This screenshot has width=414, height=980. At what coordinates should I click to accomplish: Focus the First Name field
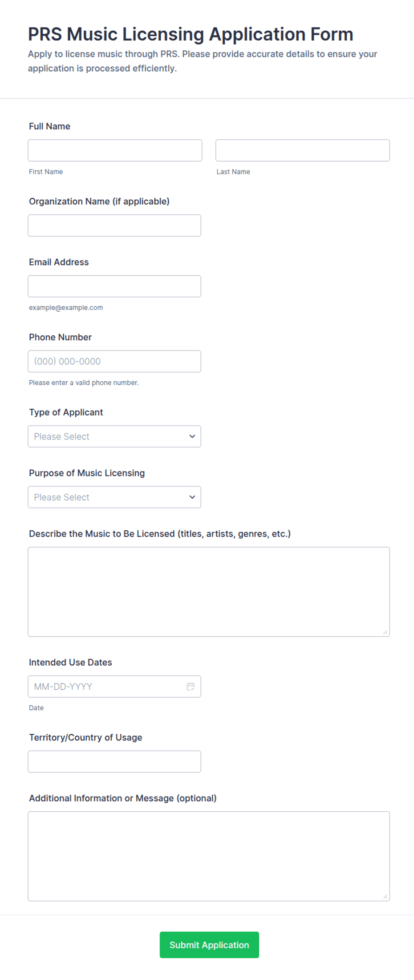115,150
